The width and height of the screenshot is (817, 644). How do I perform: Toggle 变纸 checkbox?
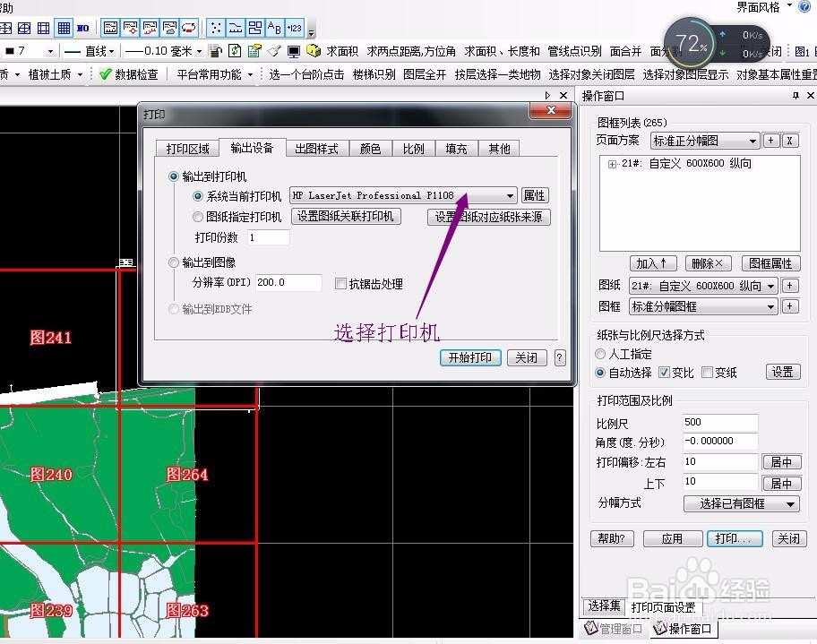click(x=707, y=372)
